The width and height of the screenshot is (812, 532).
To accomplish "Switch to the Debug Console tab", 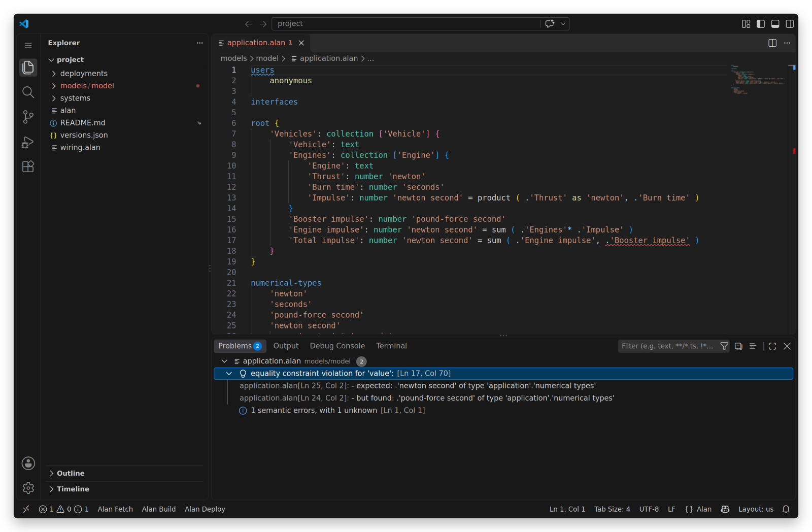I will (337, 346).
